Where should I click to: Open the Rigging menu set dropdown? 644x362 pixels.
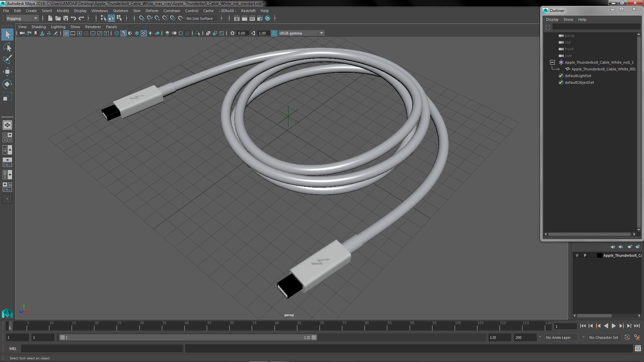(22, 18)
